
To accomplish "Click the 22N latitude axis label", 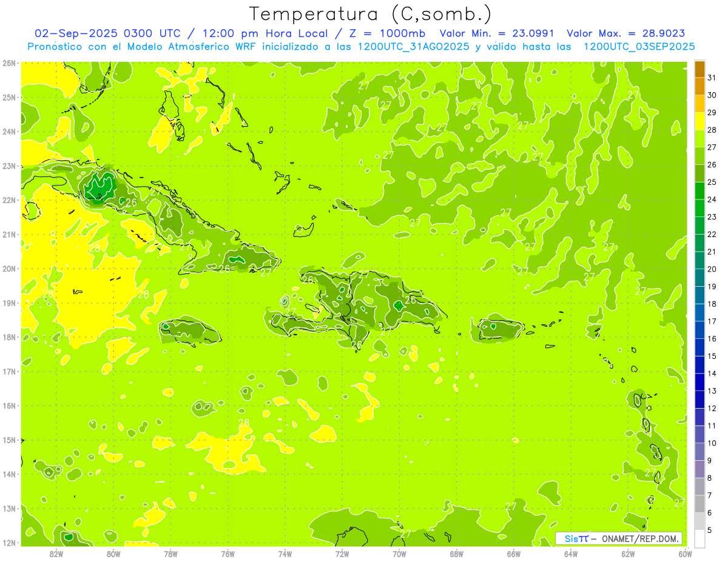I will 9,200.
